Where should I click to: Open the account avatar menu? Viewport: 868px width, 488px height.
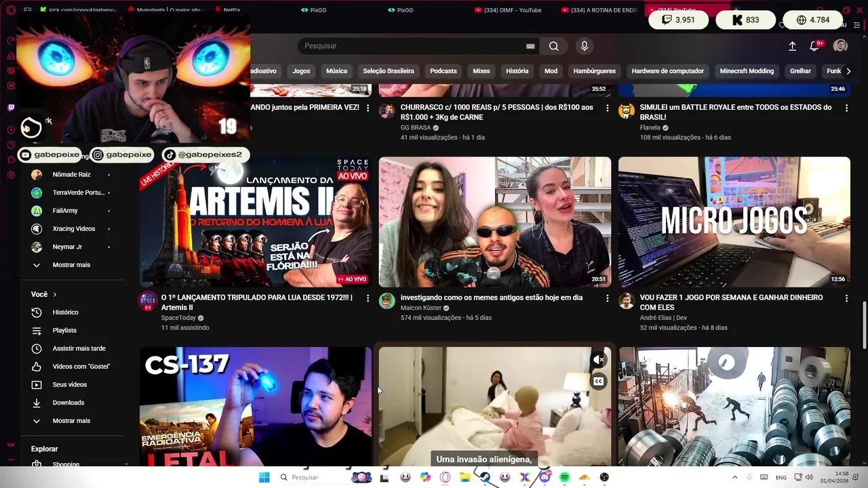(x=840, y=46)
